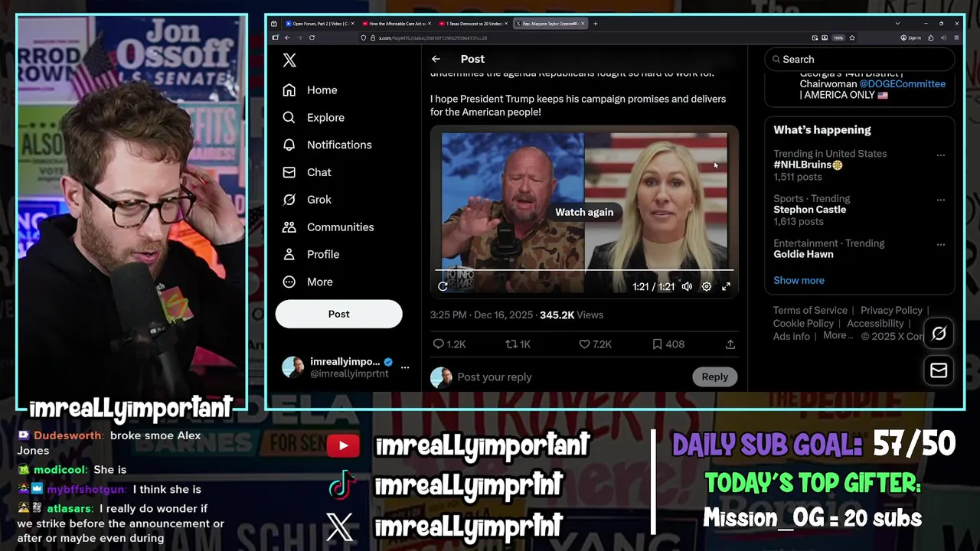980x551 pixels.
Task: Go to Notifications
Action: coord(327,145)
